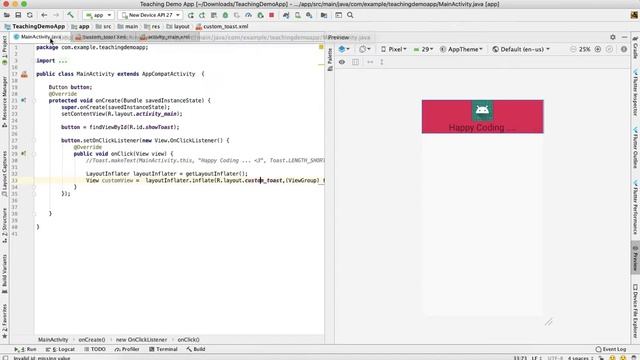Open SDK Manager from toolbar
The width and height of the screenshot is (640, 360).
tap(309, 15)
